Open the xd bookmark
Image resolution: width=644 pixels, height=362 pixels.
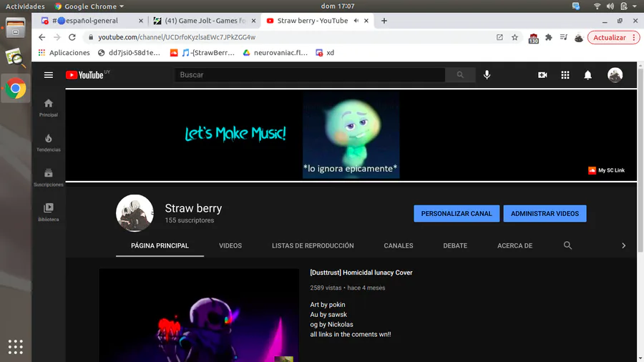tap(325, 52)
